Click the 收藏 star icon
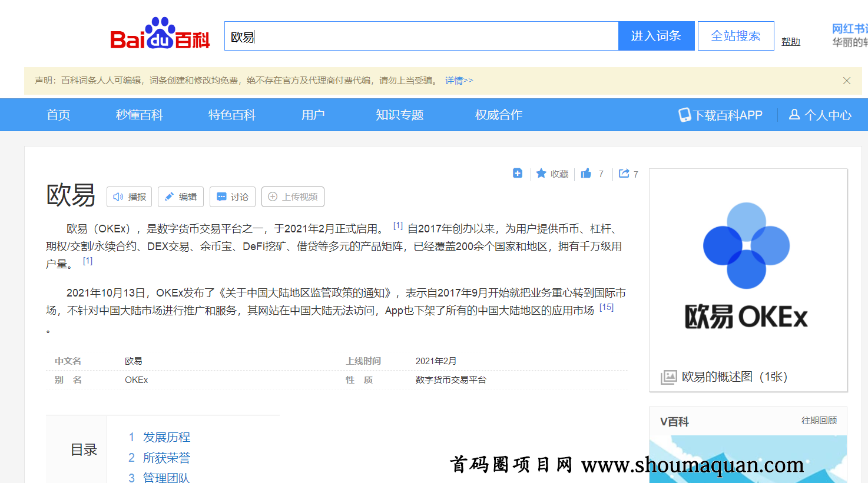The image size is (868, 483). tap(541, 173)
